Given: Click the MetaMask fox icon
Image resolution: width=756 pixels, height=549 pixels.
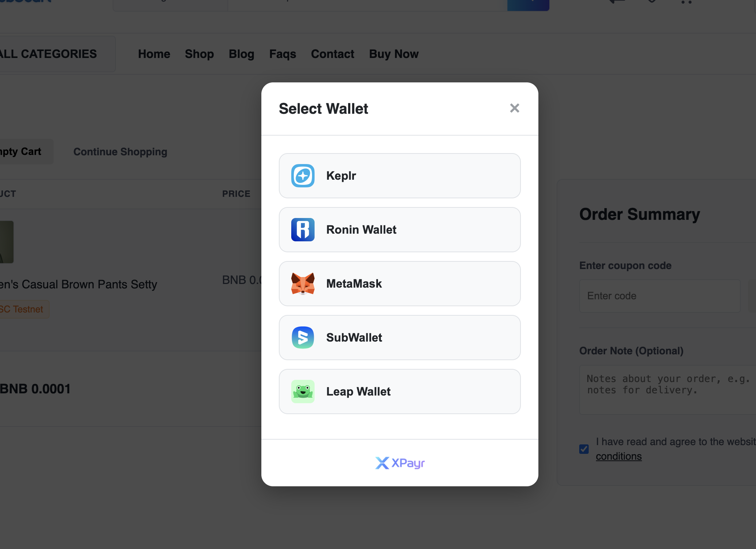Looking at the screenshot, I should click(303, 284).
